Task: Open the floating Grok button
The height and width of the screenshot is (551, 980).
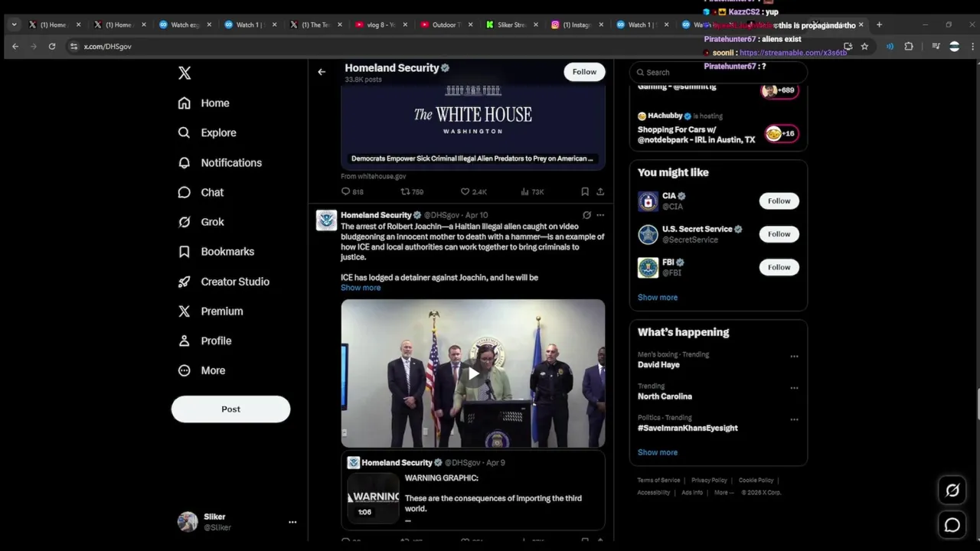Action: (x=952, y=491)
